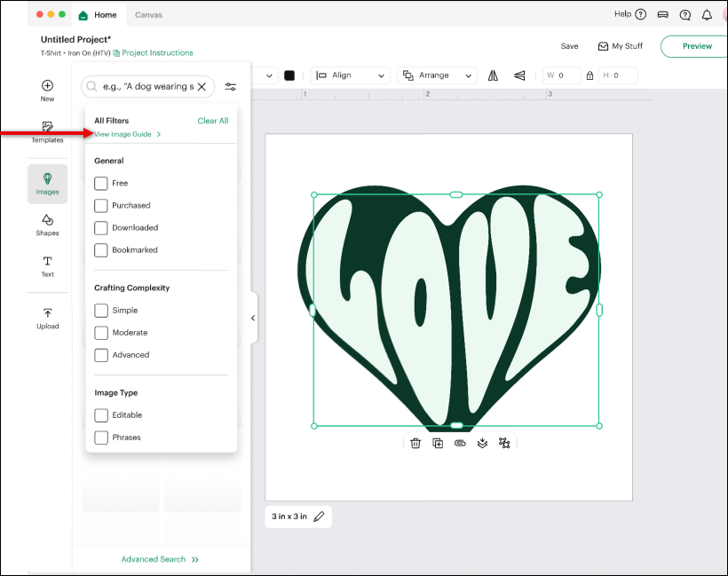Check the Free filter checkbox
The height and width of the screenshot is (576, 728).
[x=101, y=183]
